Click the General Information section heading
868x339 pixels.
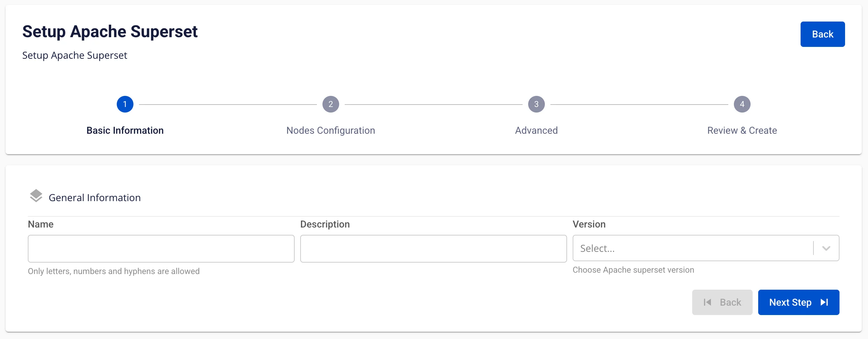tap(95, 198)
